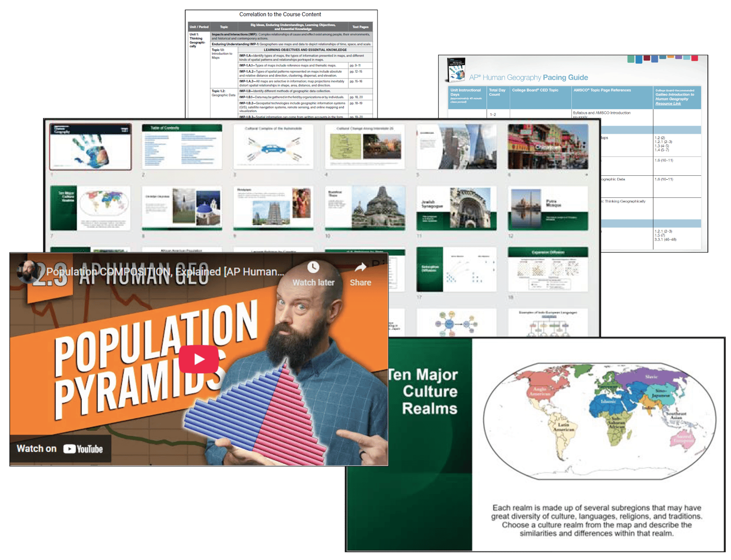The image size is (731, 560).
Task: Select the Table of Contents slide thumbnail
Action: (x=183, y=146)
